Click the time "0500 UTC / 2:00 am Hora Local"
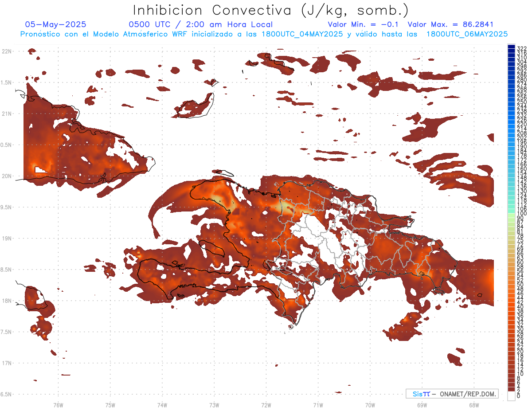 (x=201, y=24)
